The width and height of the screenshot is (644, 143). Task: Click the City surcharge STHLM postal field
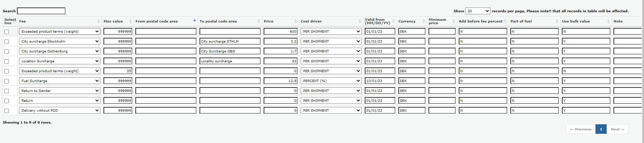click(x=230, y=42)
